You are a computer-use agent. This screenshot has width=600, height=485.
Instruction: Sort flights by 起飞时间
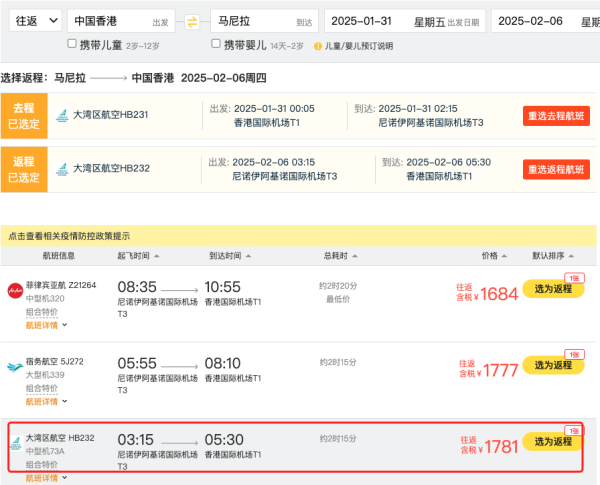(x=138, y=256)
